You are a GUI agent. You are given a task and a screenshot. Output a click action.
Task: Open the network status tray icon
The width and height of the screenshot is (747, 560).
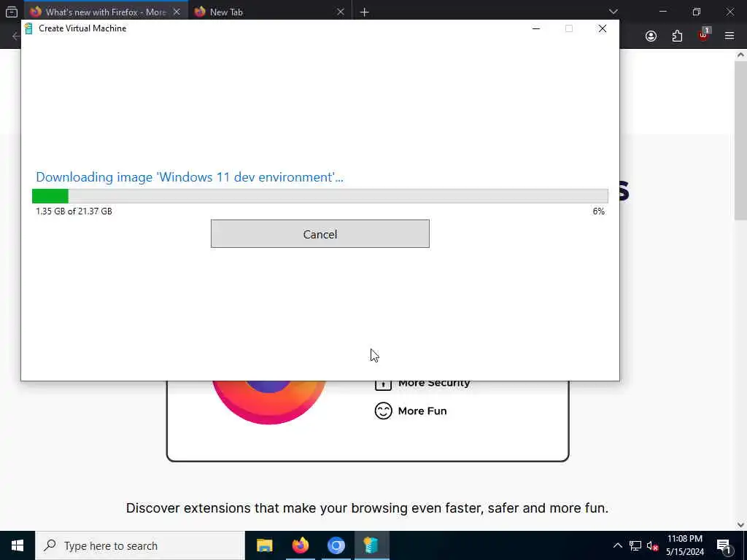635,545
